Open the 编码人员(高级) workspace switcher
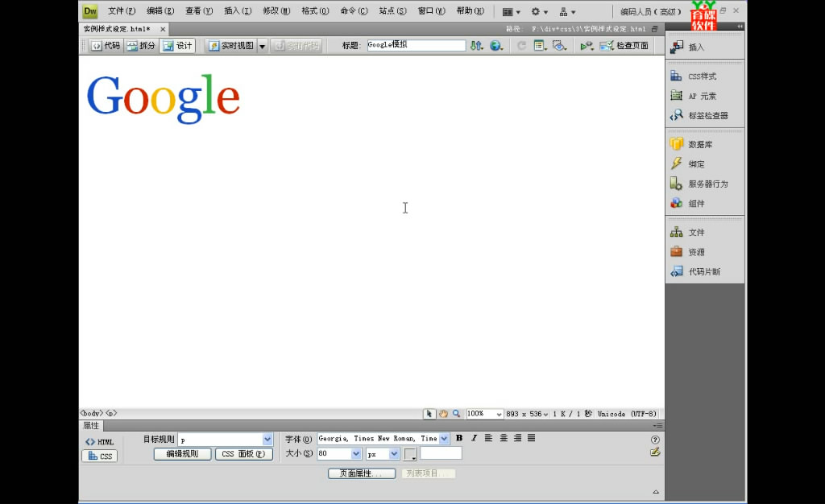 pyautogui.click(x=650, y=11)
